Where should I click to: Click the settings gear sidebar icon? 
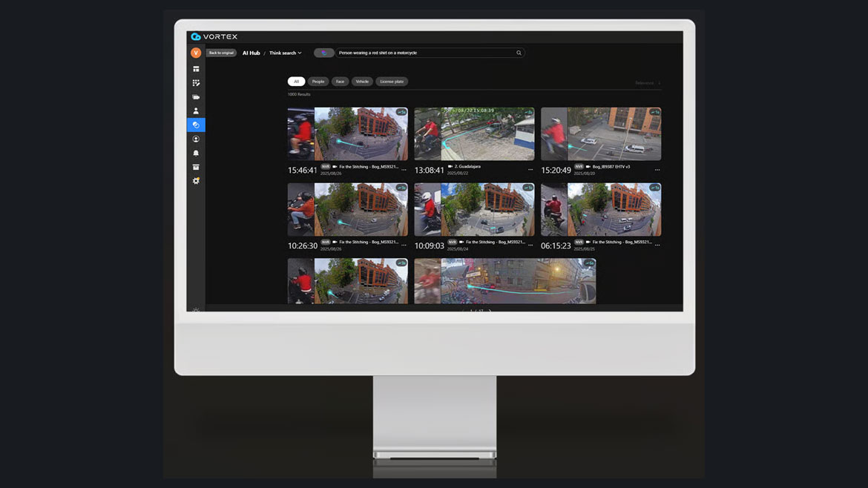(x=196, y=181)
